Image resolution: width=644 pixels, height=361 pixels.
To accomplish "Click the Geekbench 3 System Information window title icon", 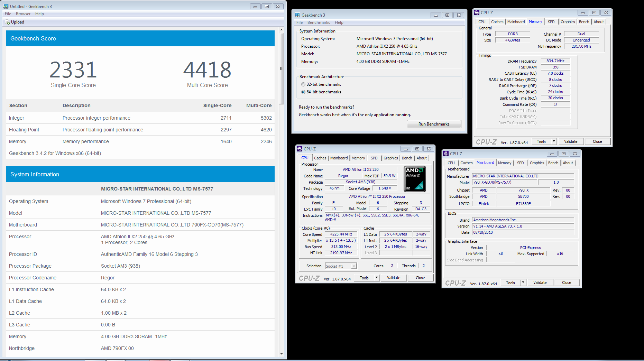I will click(x=297, y=15).
